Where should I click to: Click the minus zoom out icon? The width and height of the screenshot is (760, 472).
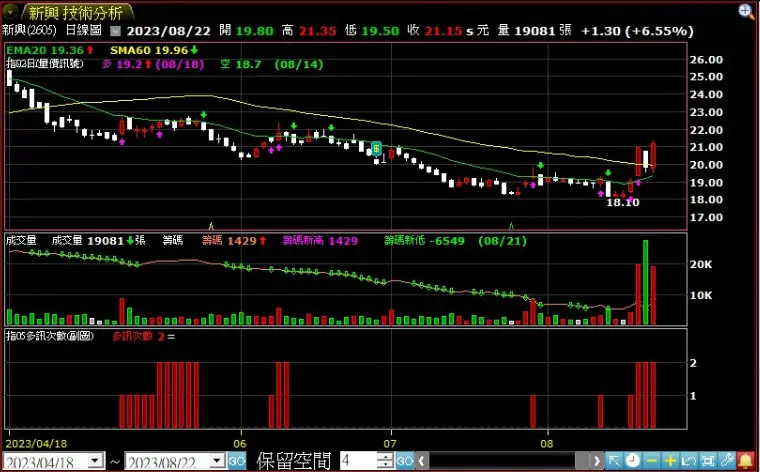652,461
